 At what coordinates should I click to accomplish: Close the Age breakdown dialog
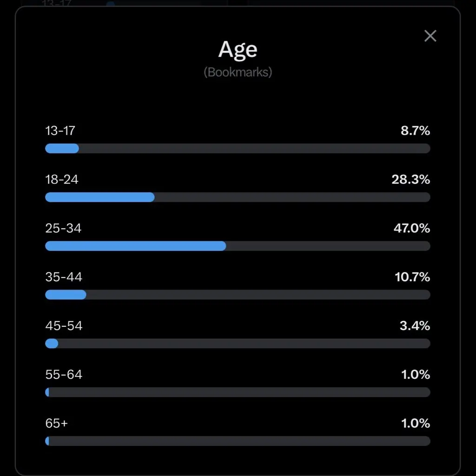(x=430, y=36)
